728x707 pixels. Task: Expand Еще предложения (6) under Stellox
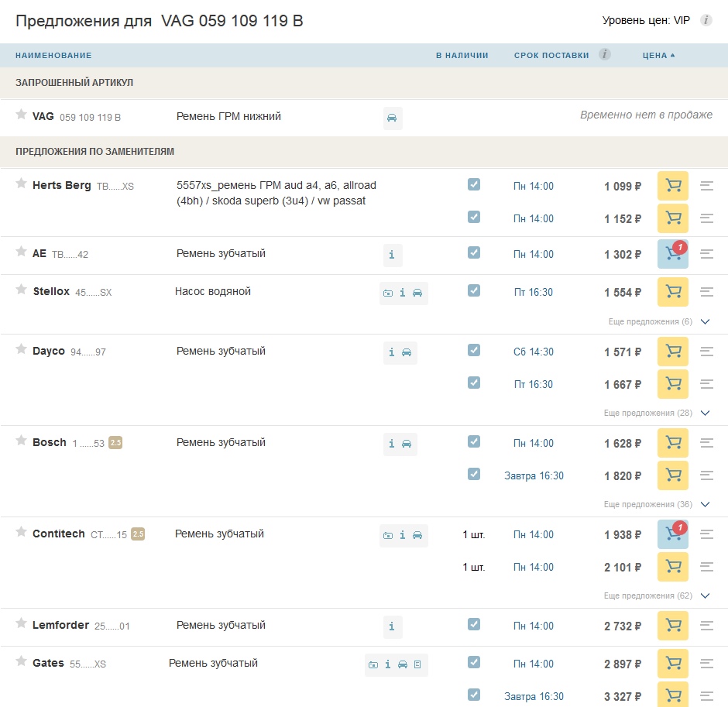[659, 321]
